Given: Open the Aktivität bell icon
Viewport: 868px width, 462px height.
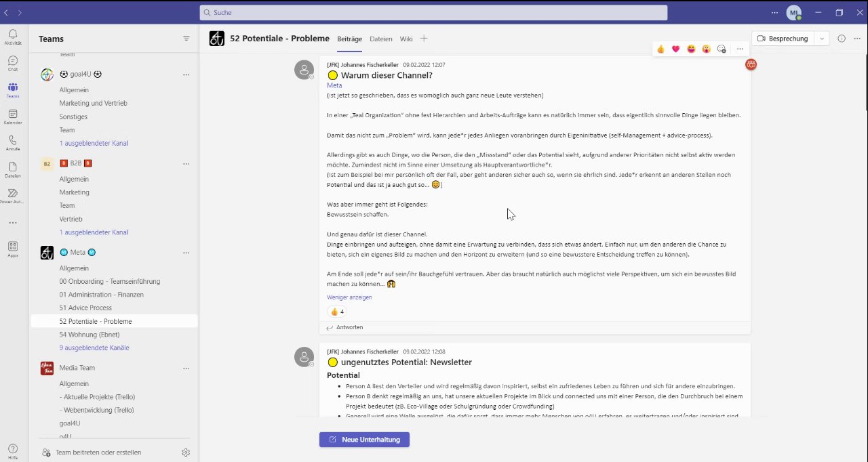Looking at the screenshot, I should coord(13,35).
